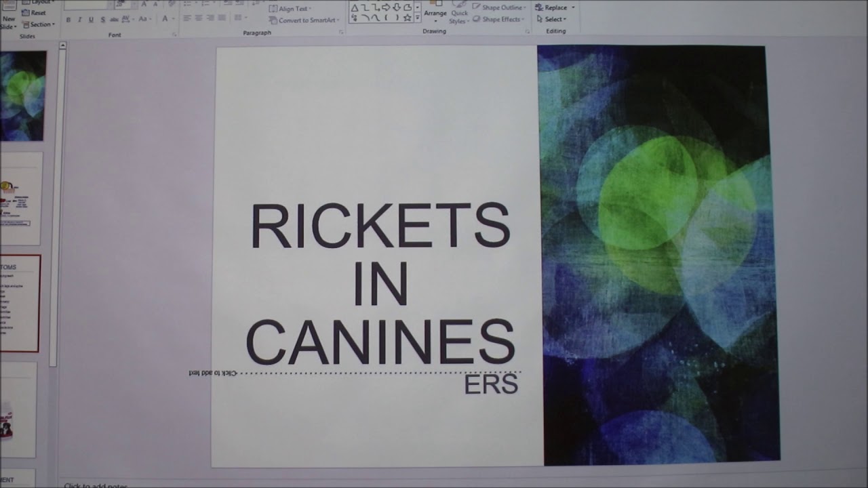
Task: Select the freeform shape in the gallery
Action: 408,7
